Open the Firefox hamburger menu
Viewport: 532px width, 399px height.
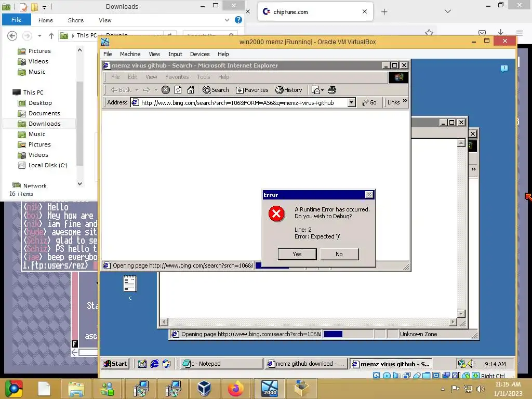520,33
